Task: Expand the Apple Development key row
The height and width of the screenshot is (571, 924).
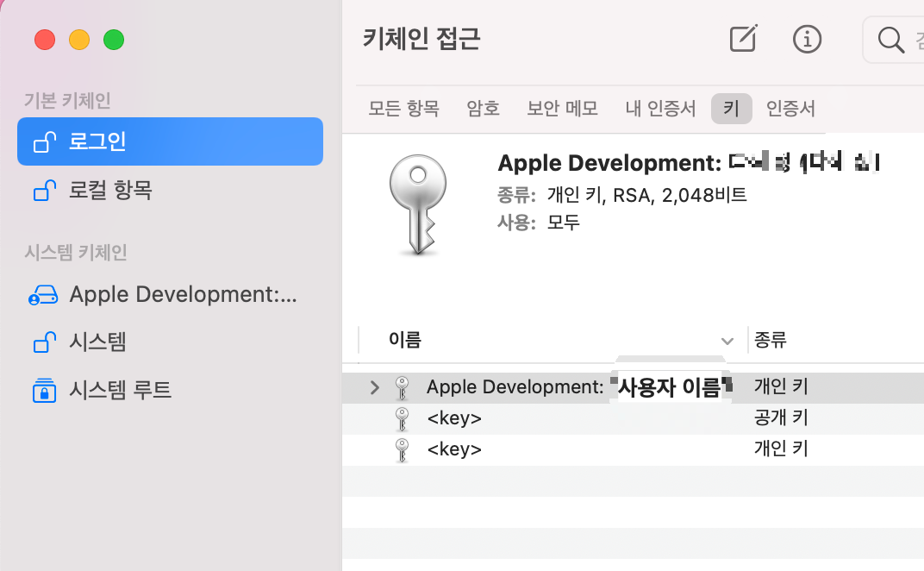Action: click(x=374, y=387)
